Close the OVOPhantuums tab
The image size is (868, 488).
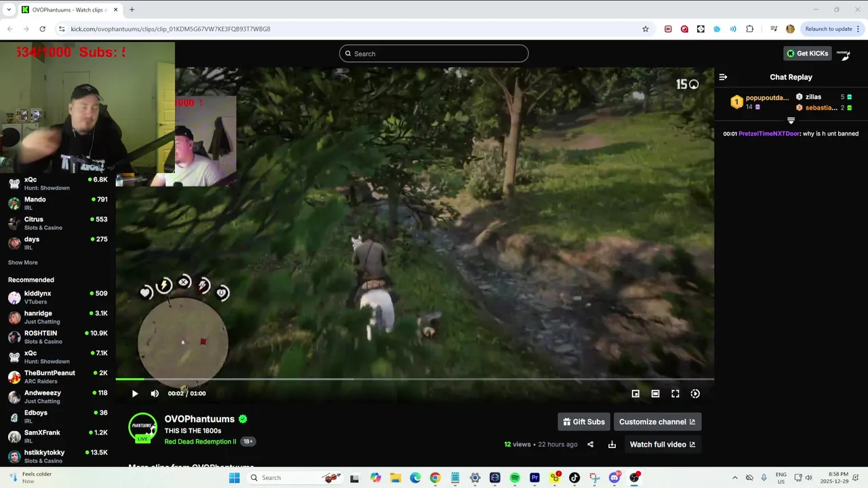[x=115, y=9]
